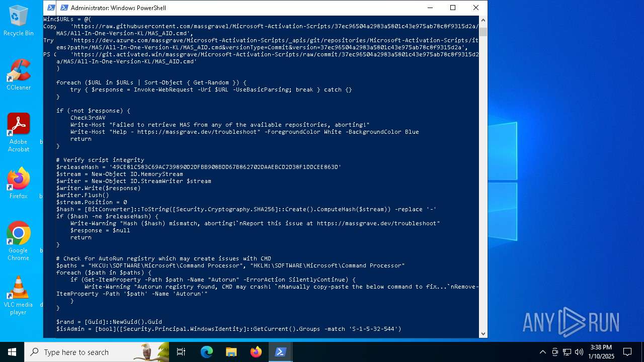
Task: Open File Explorer from the taskbar
Action: click(x=231, y=352)
